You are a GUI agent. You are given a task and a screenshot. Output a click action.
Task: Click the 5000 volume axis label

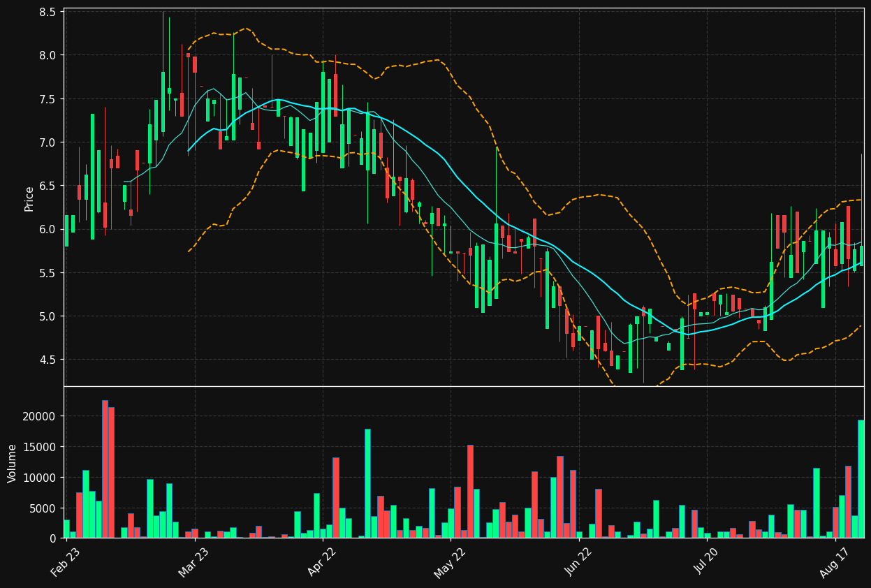[x=44, y=508]
